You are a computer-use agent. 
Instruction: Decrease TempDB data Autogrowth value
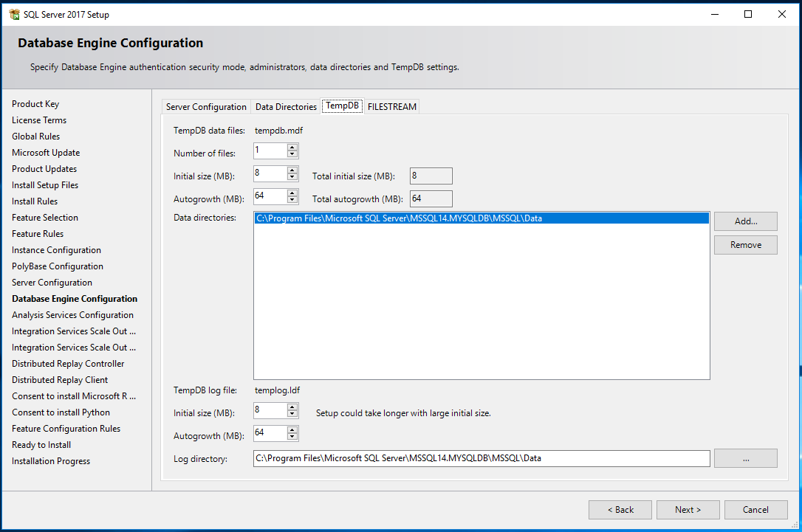click(293, 200)
